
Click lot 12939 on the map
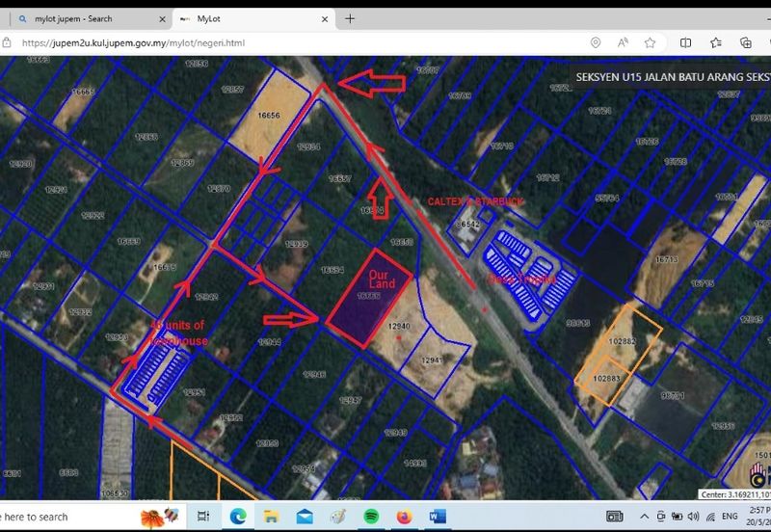click(x=297, y=244)
